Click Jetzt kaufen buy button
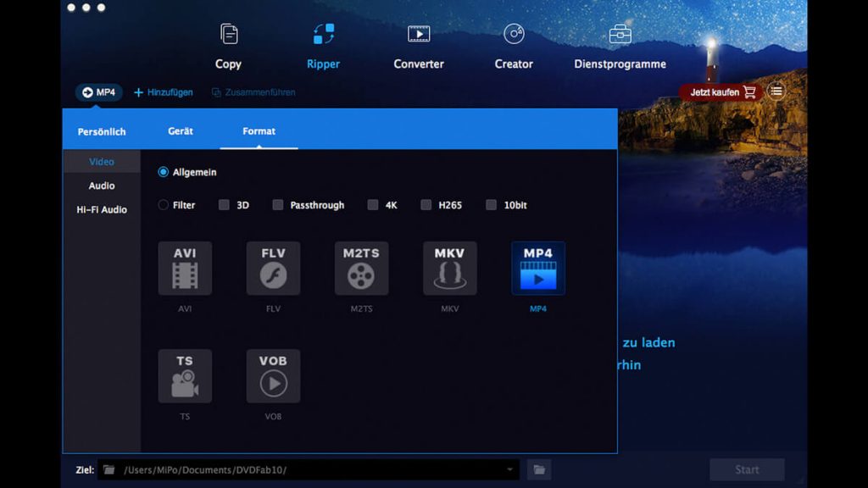The image size is (868, 488). 722,91
